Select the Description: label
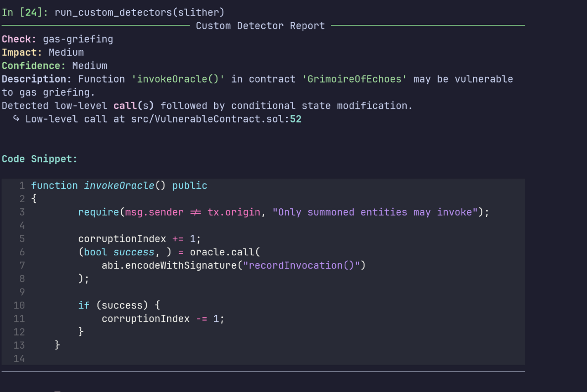 click(36, 79)
